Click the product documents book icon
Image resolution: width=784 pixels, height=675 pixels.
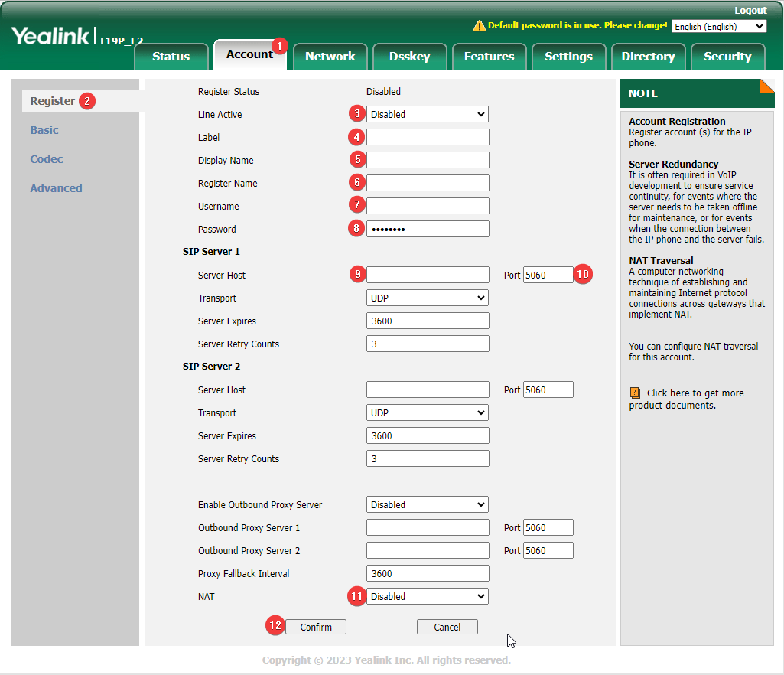[635, 393]
